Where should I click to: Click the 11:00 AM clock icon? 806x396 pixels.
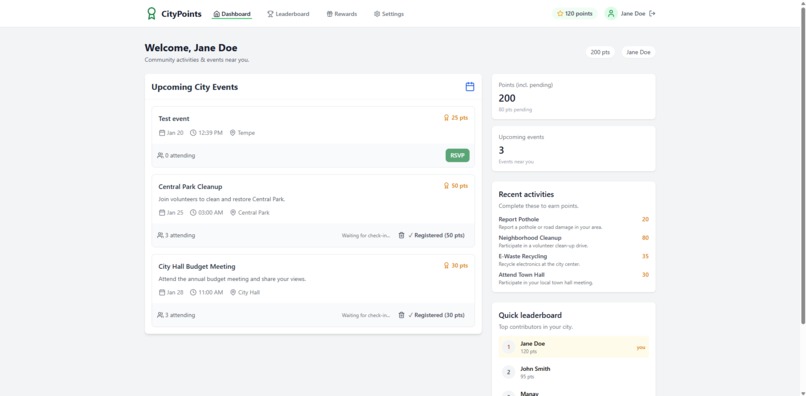pyautogui.click(x=193, y=292)
